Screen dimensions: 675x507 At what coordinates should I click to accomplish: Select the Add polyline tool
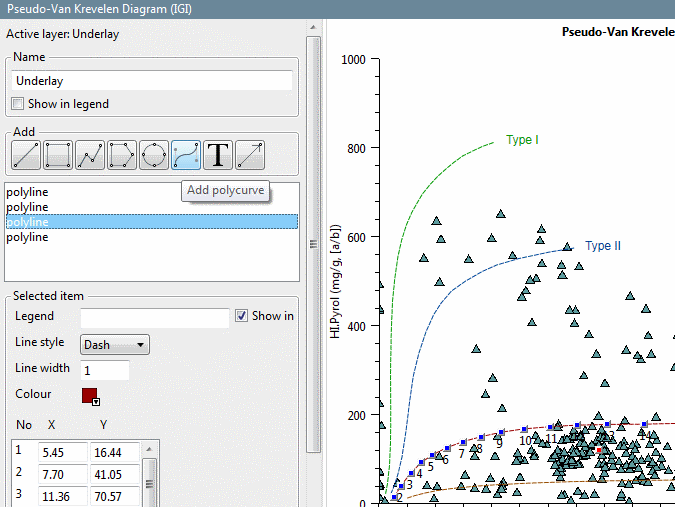90,155
